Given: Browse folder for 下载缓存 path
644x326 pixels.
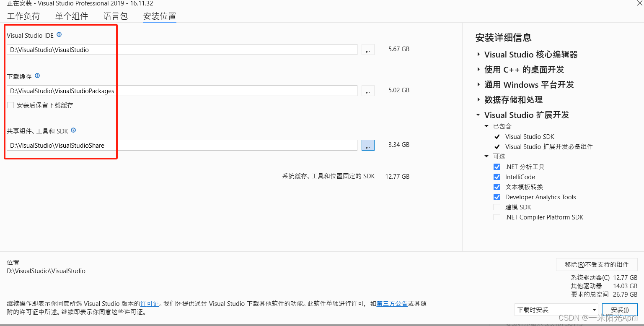Looking at the screenshot, I should click(x=368, y=91).
